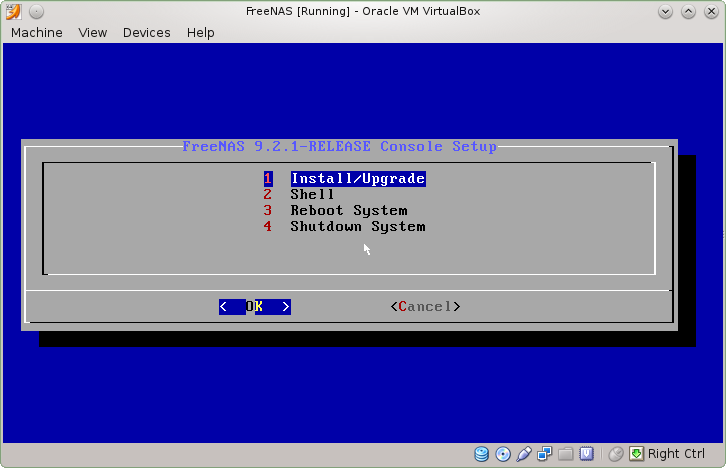The height and width of the screenshot is (468, 726).
Task: Close the FreeNAS VirtualBox window
Action: coord(711,12)
